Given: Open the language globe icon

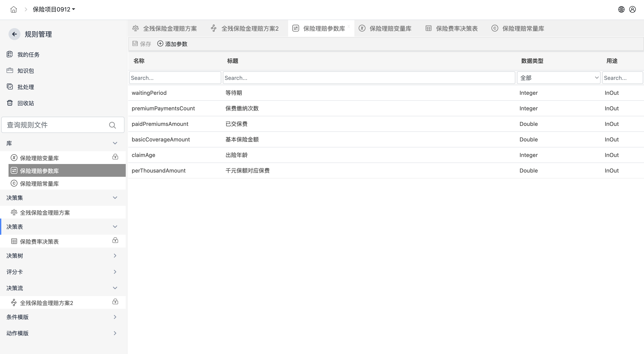Looking at the screenshot, I should click(621, 10).
